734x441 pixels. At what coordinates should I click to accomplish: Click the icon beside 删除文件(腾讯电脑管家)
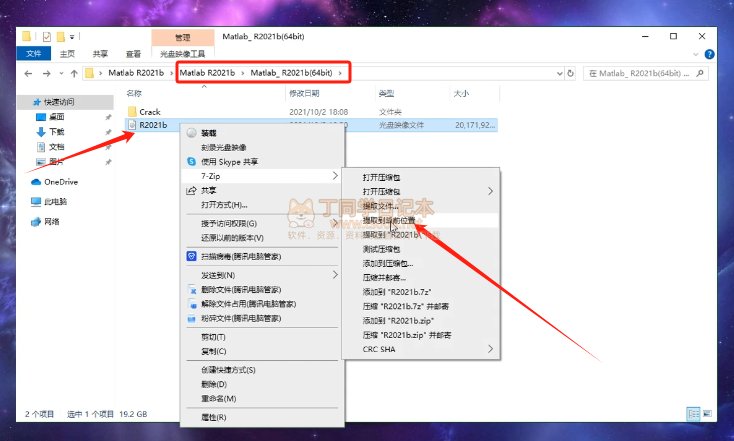click(191, 290)
